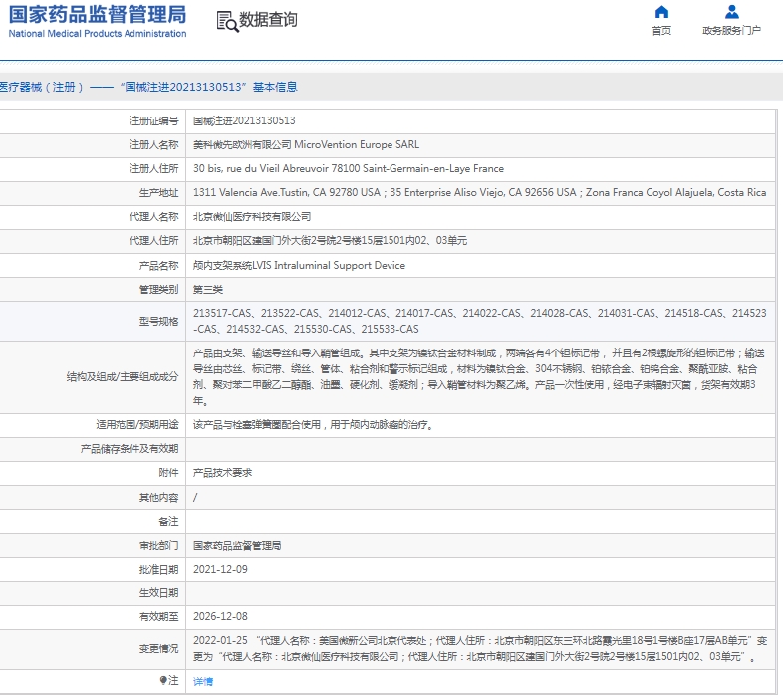Click product name LVIS Intraluminal Support Device
Image resolution: width=783 pixels, height=700 pixels.
click(299, 265)
